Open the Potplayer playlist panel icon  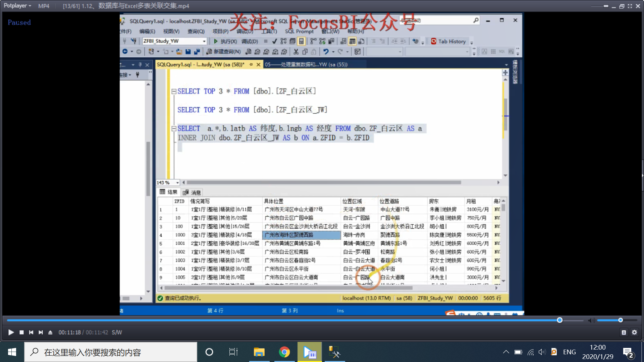tap(624, 332)
